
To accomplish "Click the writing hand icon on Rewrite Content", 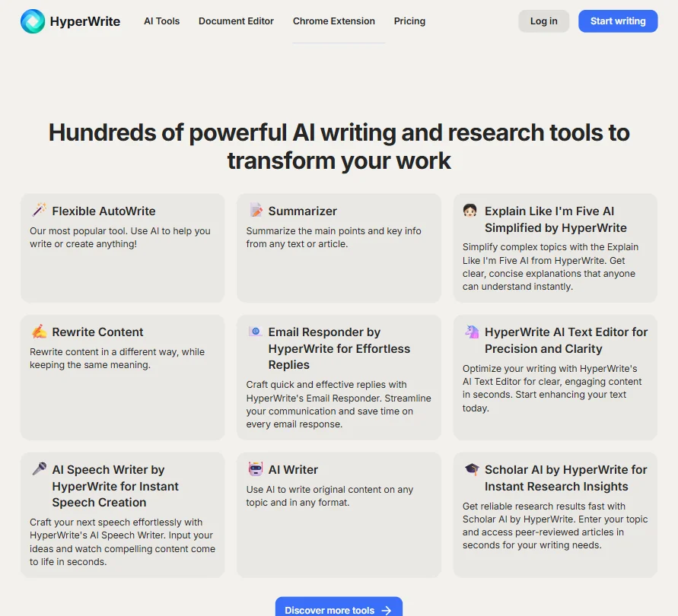I will [40, 332].
